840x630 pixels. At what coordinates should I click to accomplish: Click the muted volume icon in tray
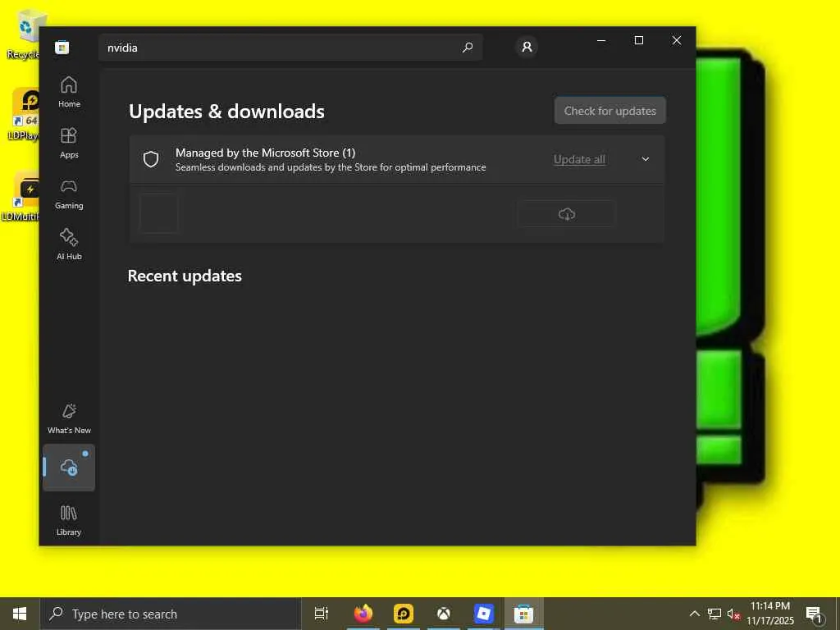[733, 614]
